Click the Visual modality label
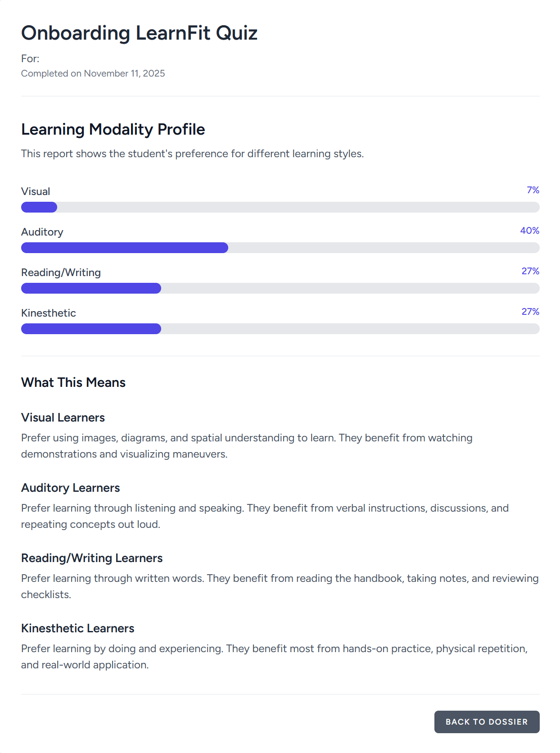This screenshot has height=753, width=560. pyautogui.click(x=35, y=191)
